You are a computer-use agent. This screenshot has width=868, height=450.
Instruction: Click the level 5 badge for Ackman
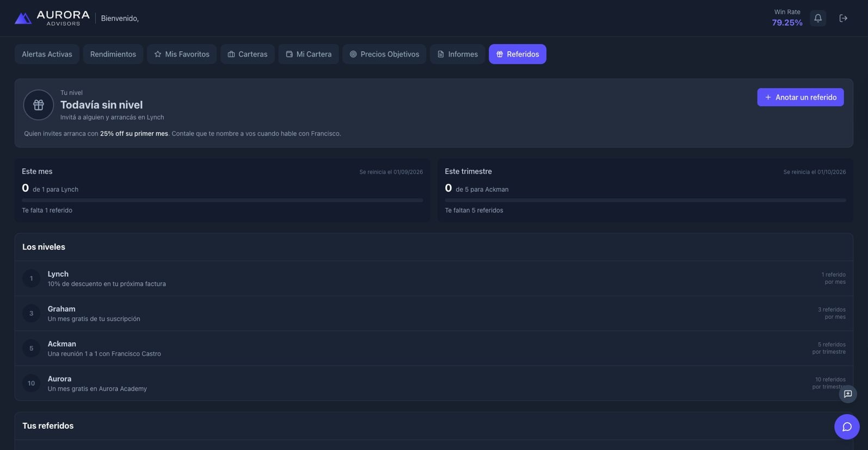click(x=31, y=348)
